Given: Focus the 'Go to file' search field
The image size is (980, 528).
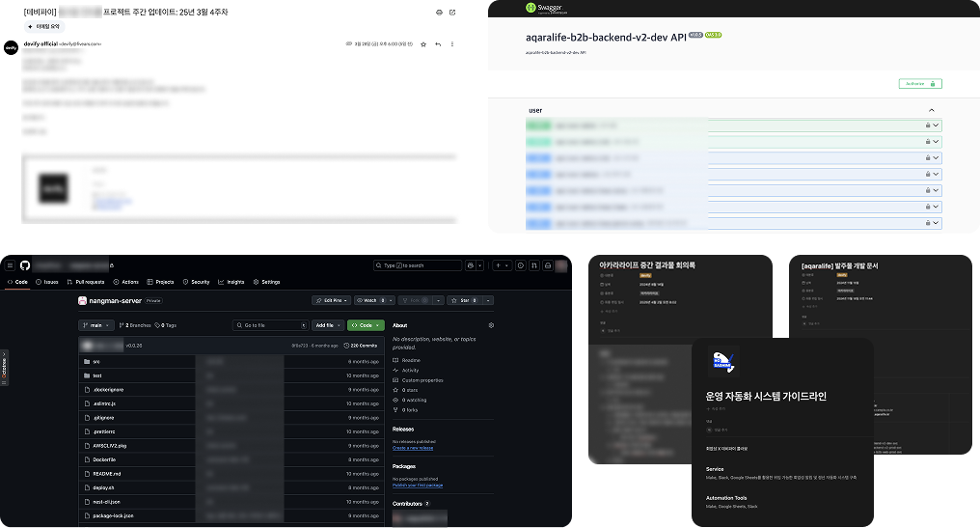Looking at the screenshot, I should [x=271, y=325].
